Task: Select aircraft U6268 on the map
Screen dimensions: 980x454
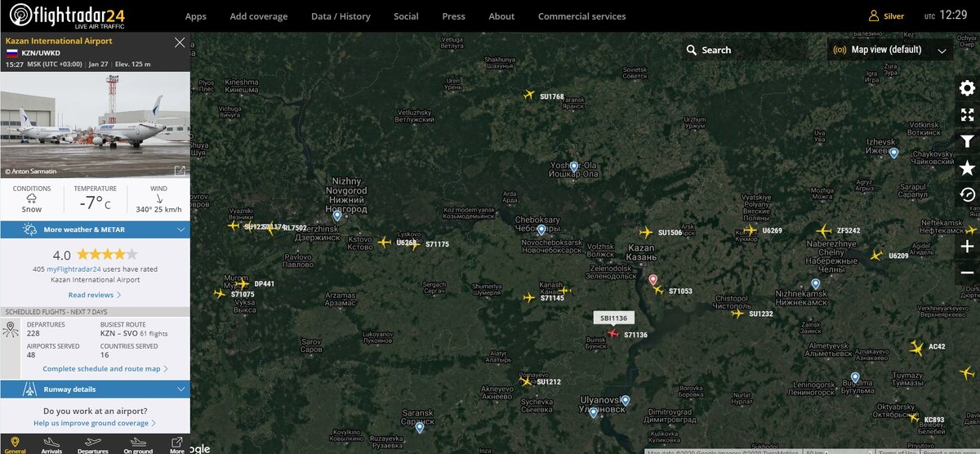Action: pyautogui.click(x=385, y=242)
